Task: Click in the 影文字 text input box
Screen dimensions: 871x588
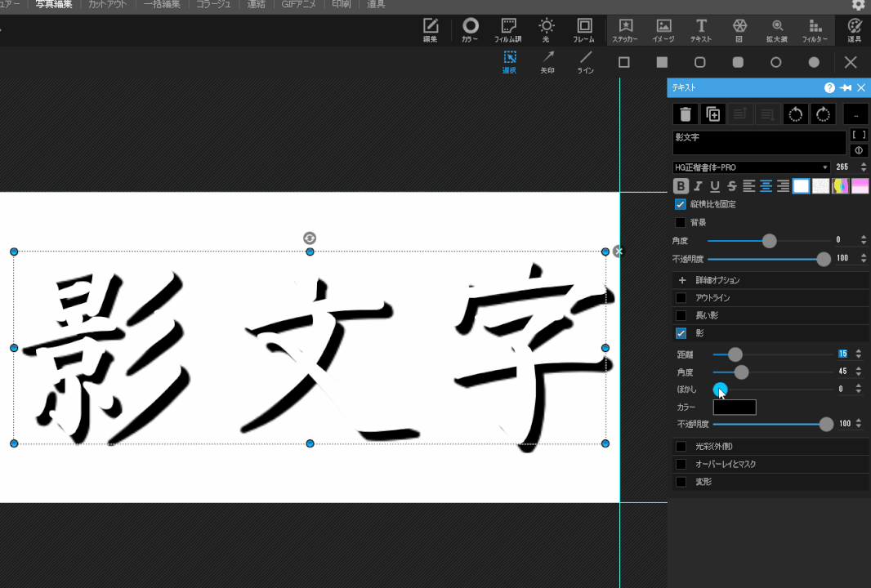Action: [759, 143]
